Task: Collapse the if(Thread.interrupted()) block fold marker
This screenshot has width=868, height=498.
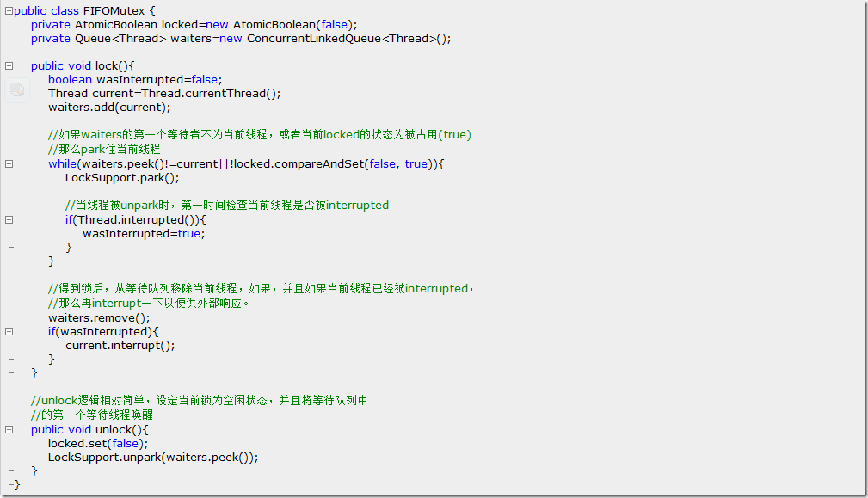Action: point(9,219)
